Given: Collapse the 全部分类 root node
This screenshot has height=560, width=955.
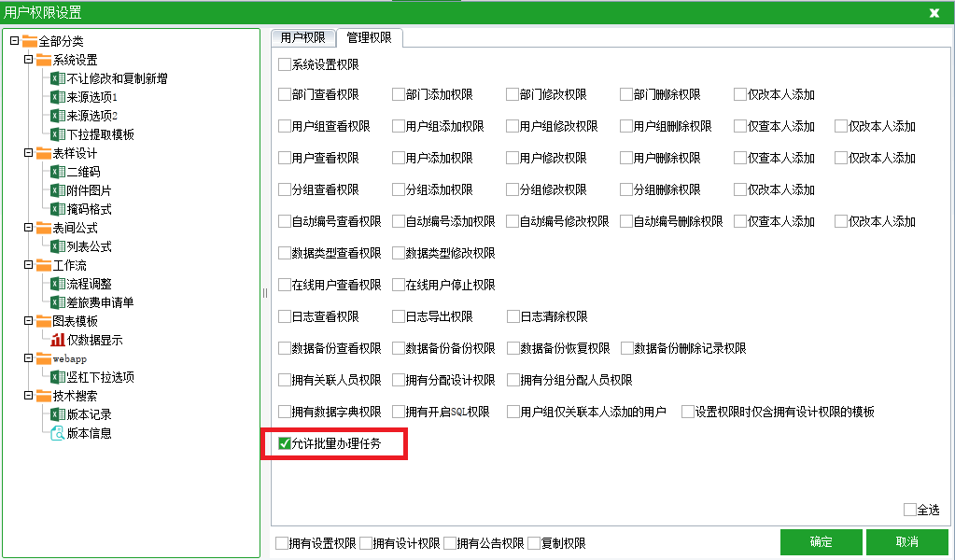Looking at the screenshot, I should point(15,41).
